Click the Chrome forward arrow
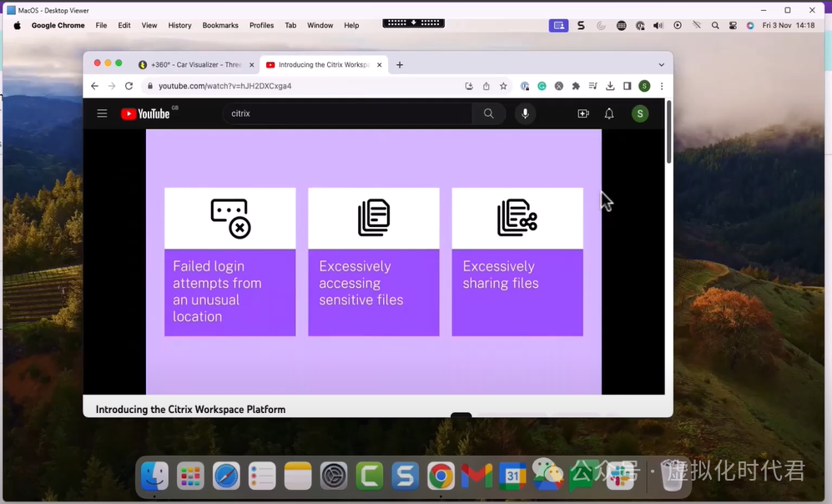Viewport: 832px width, 504px height. (112, 86)
